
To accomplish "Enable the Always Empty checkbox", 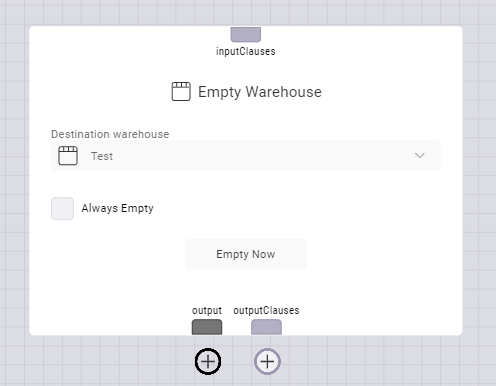I will point(62,208).
